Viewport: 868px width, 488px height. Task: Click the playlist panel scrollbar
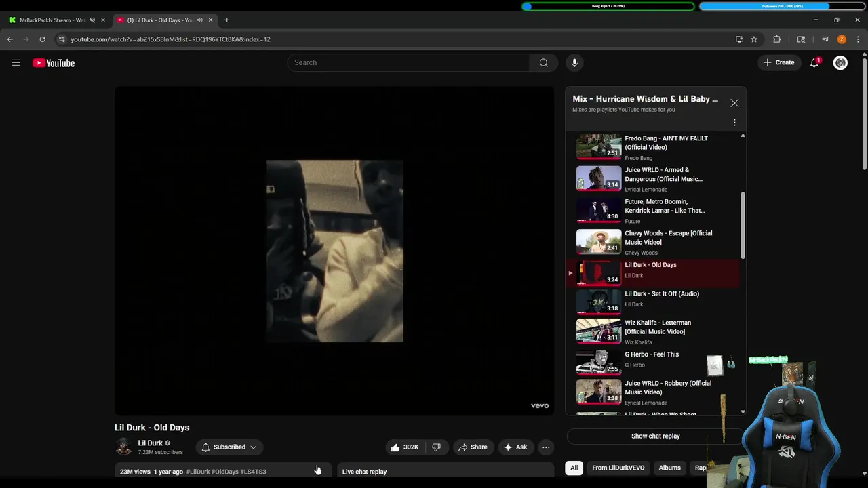click(x=743, y=225)
